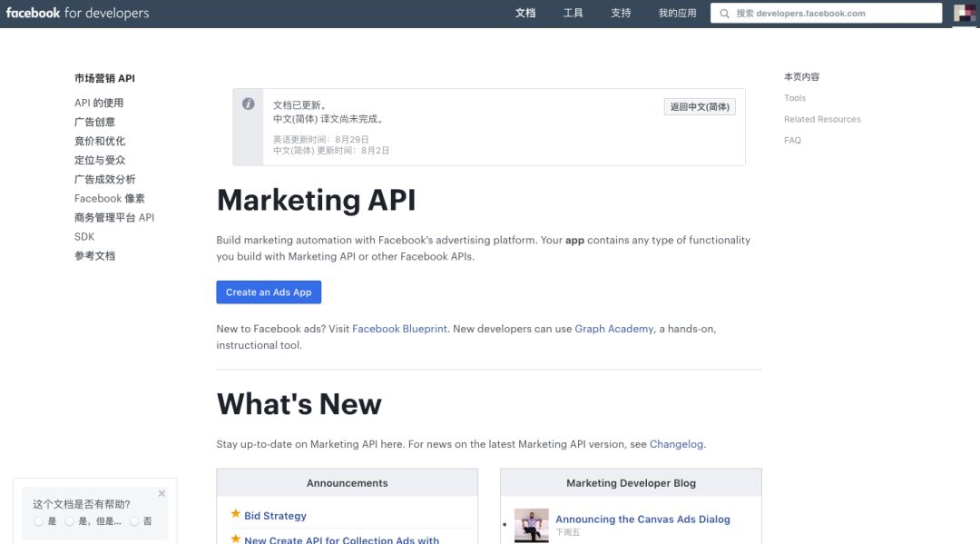Screen dimensions: 980x544
Task: Click the Canvas Ads Dialog blog thumbnail
Action: (531, 525)
